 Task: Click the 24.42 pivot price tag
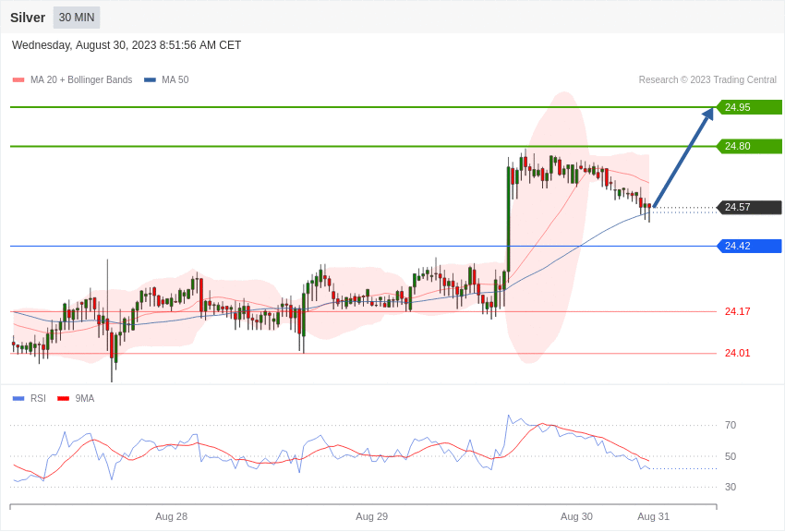[x=750, y=246]
